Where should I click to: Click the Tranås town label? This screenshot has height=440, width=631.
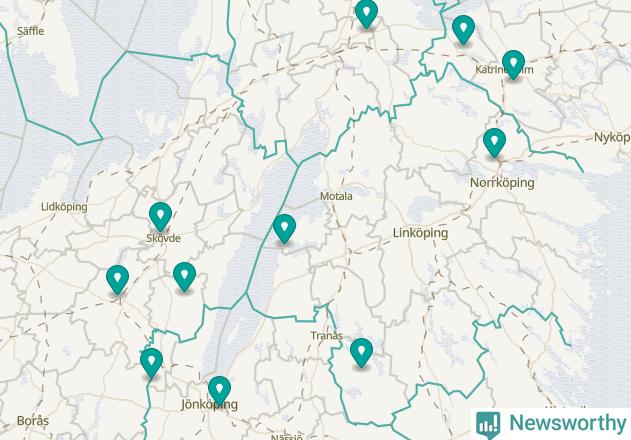(326, 335)
